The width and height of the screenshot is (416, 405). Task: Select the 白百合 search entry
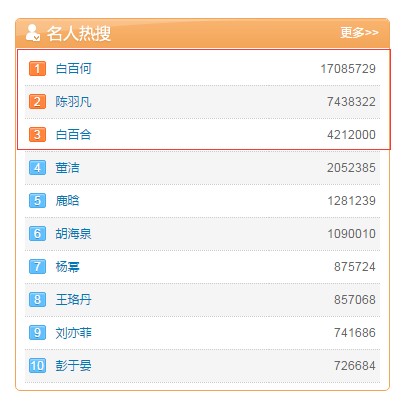point(73,135)
